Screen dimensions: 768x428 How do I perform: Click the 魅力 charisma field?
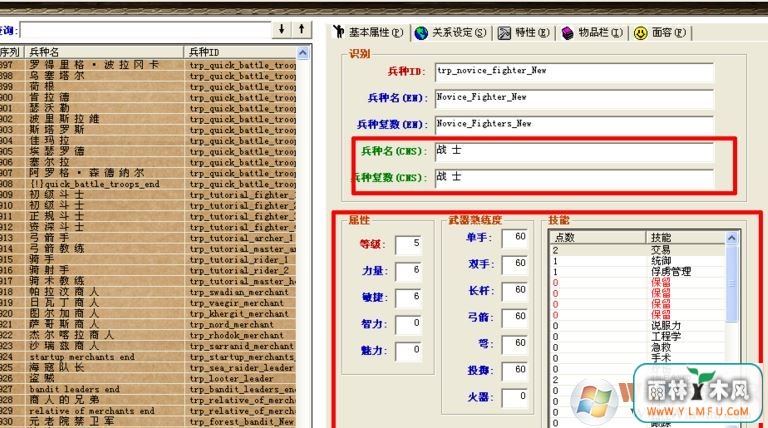[408, 351]
